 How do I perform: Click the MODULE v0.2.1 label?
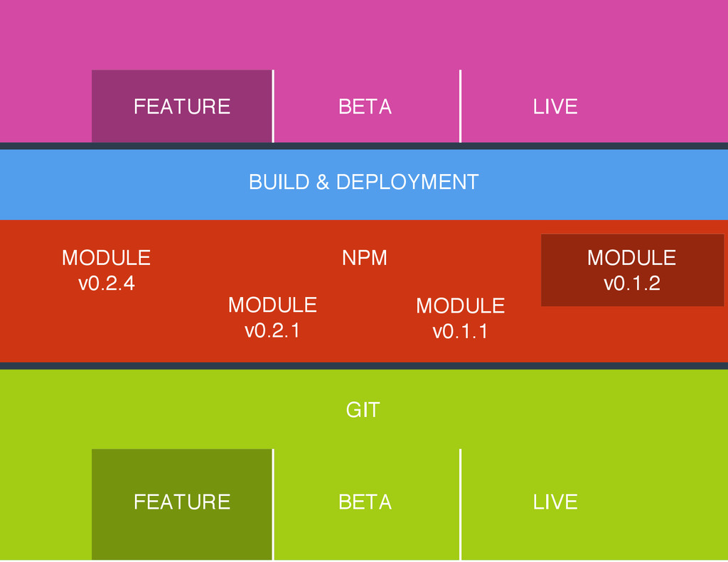(272, 318)
